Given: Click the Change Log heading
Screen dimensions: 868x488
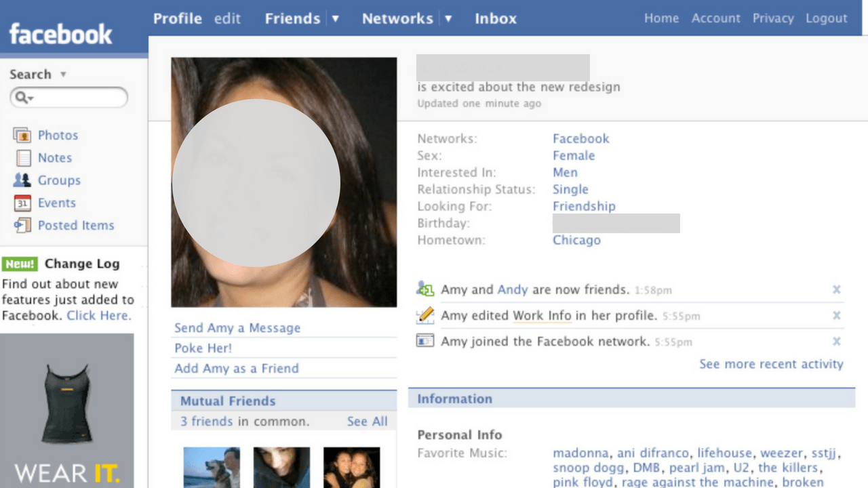Looking at the screenshot, I should 82,264.
